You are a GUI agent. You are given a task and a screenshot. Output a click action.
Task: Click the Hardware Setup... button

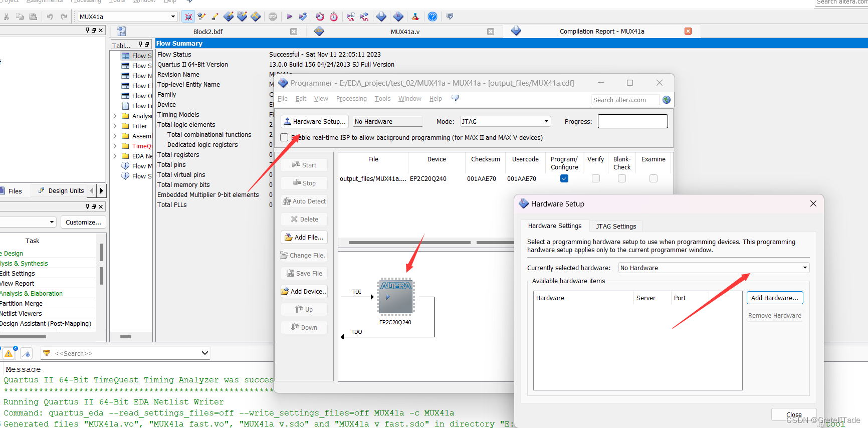315,121
